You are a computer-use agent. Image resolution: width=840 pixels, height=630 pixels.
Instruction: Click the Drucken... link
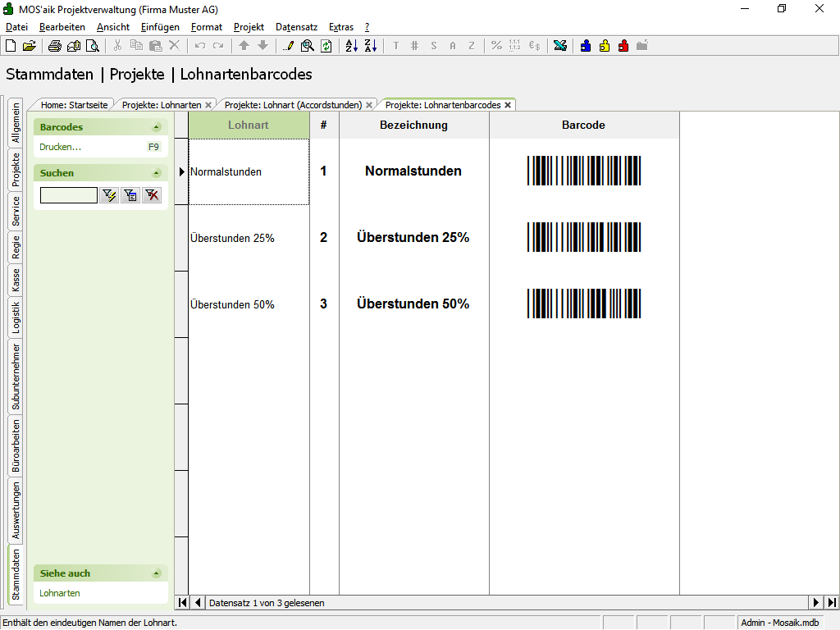[60, 147]
